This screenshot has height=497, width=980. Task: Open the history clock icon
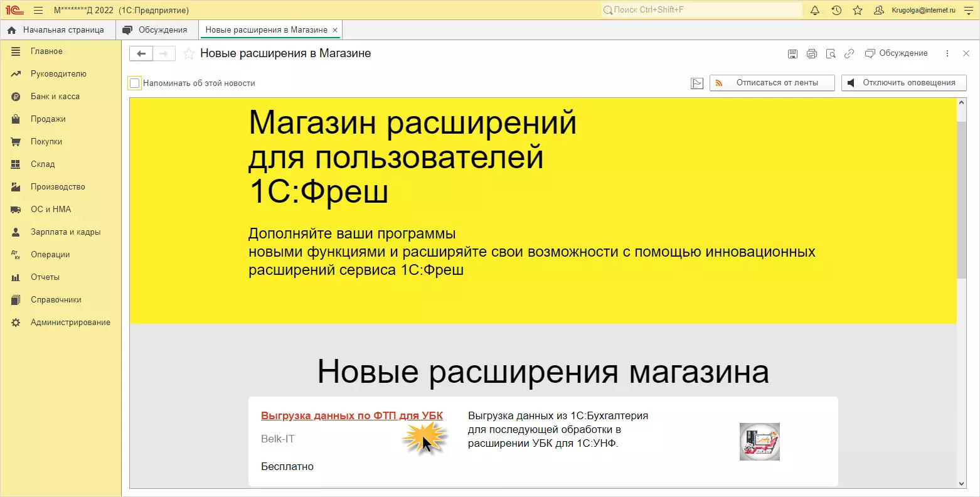tap(836, 10)
